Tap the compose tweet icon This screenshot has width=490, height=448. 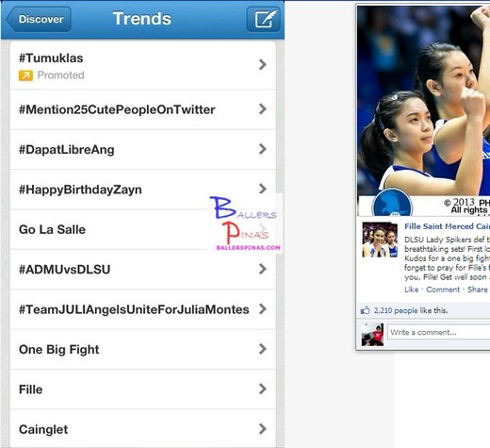(x=264, y=19)
